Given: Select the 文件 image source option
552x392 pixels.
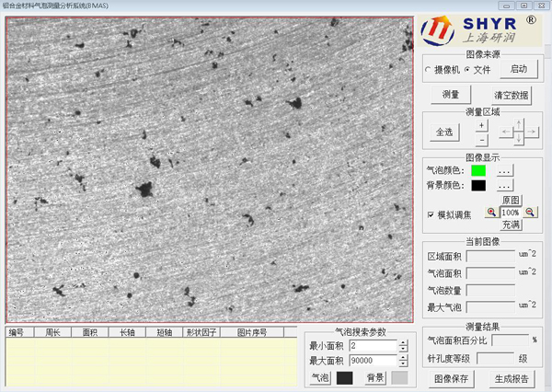Looking at the screenshot, I should click(466, 70).
